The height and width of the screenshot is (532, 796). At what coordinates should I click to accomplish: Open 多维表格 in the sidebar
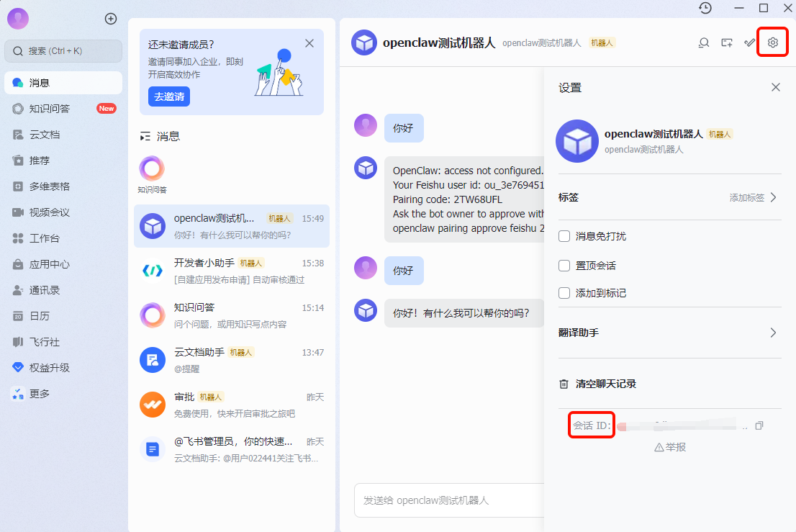point(63,186)
